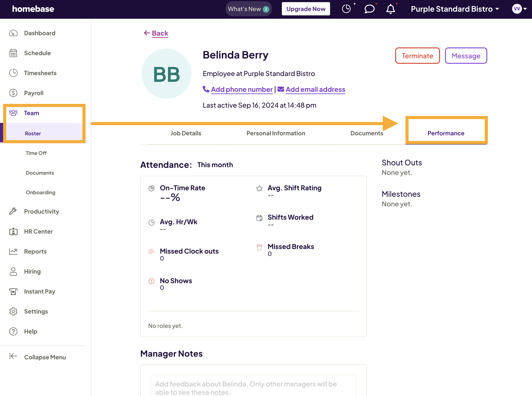Image resolution: width=532 pixels, height=396 pixels.
Task: Click the Instant Pay icon
Action: click(13, 291)
